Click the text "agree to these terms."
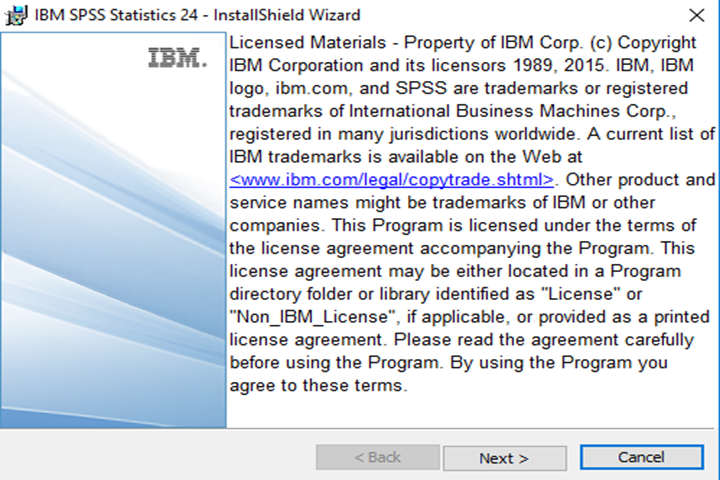720x480 pixels. click(x=318, y=385)
